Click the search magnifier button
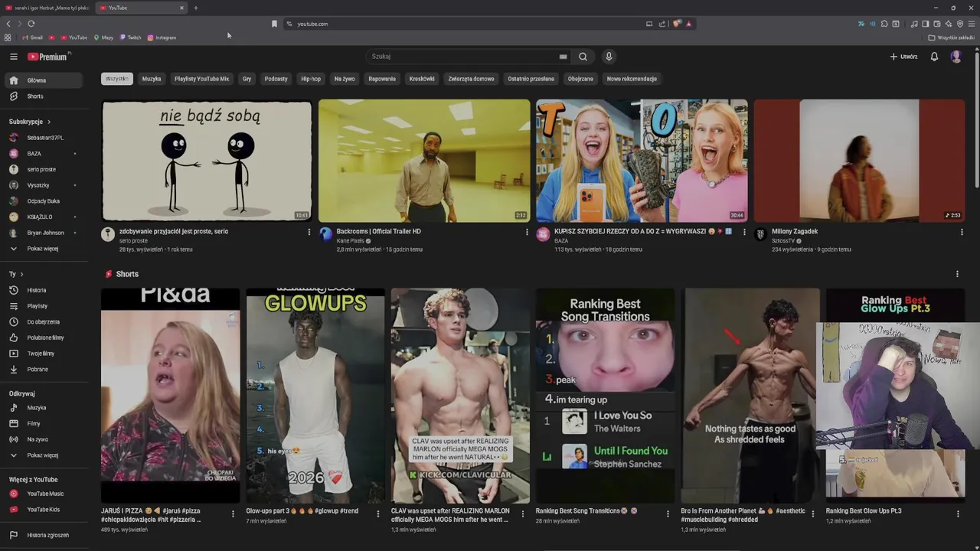The image size is (980, 551). point(583,57)
